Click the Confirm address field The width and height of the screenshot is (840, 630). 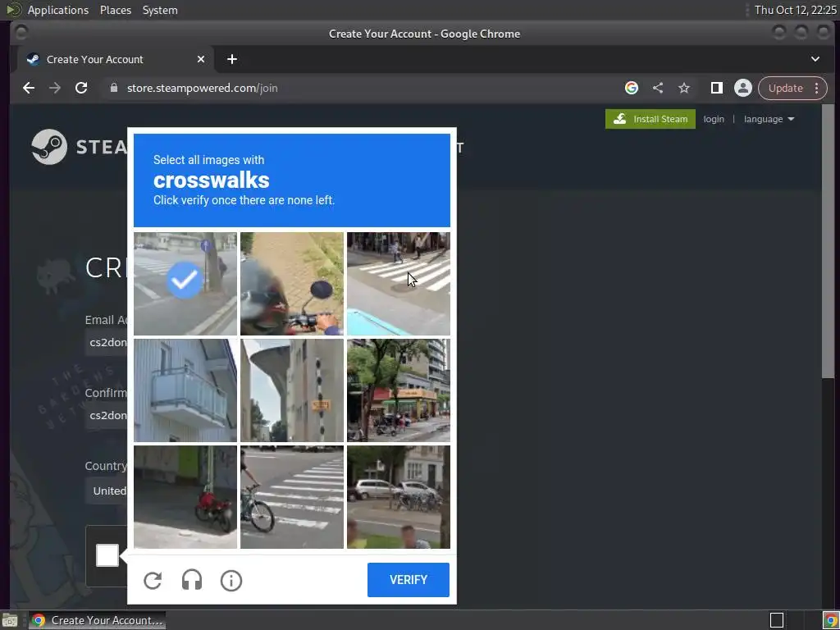tap(106, 416)
